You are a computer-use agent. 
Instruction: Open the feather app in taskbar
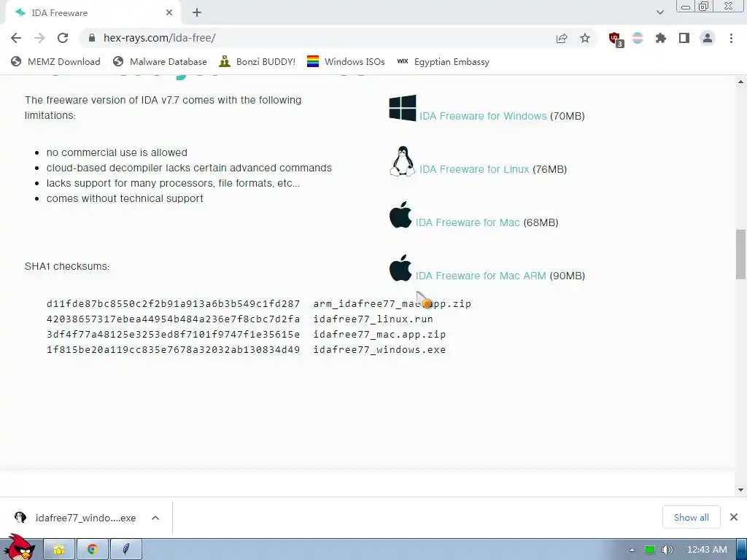click(x=125, y=550)
